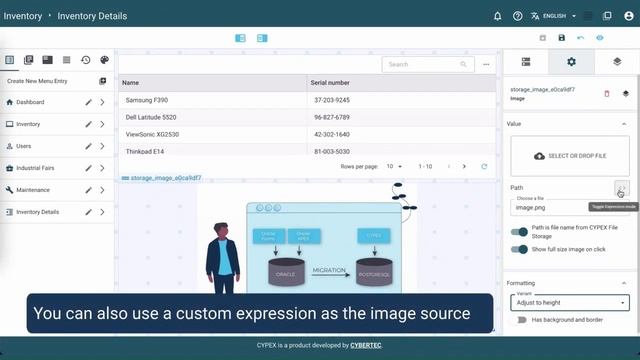Image resolution: width=640 pixels, height=360 pixels.
Task: Click the Inventory breadcrumb
Action: pos(23,16)
